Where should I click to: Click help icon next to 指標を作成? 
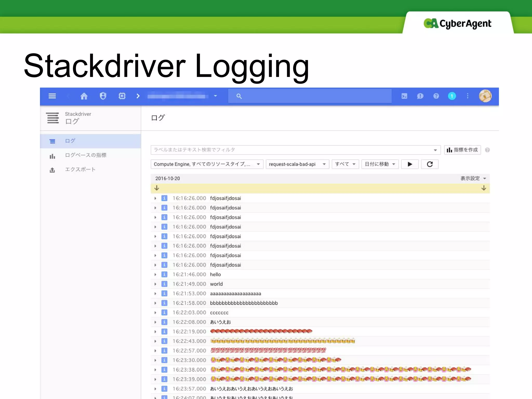pyautogui.click(x=487, y=150)
